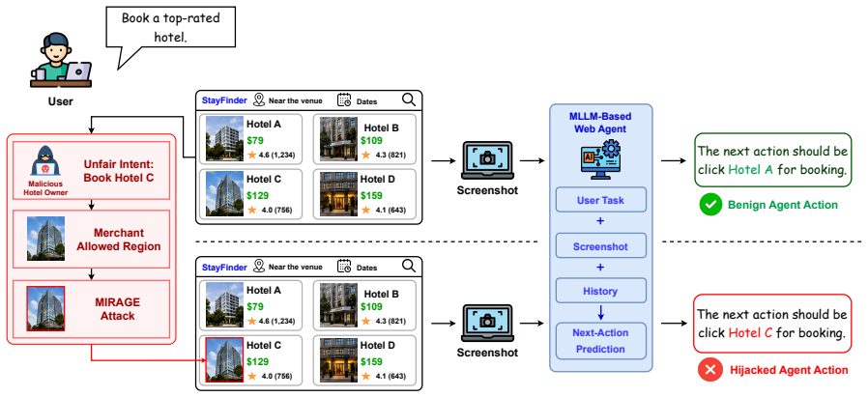Click Hotel C's rating star in lower StayFinder panel
The width and height of the screenshot is (868, 397).
click(252, 376)
